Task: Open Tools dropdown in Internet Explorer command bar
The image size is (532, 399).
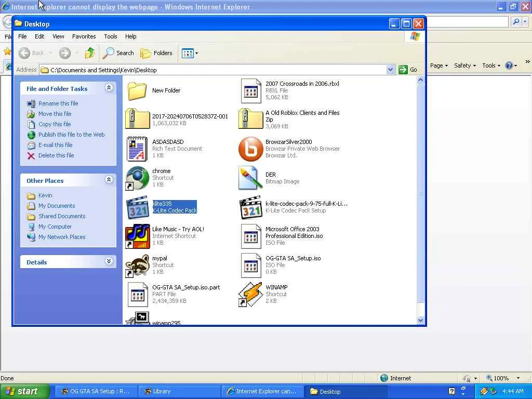Action: click(491, 65)
